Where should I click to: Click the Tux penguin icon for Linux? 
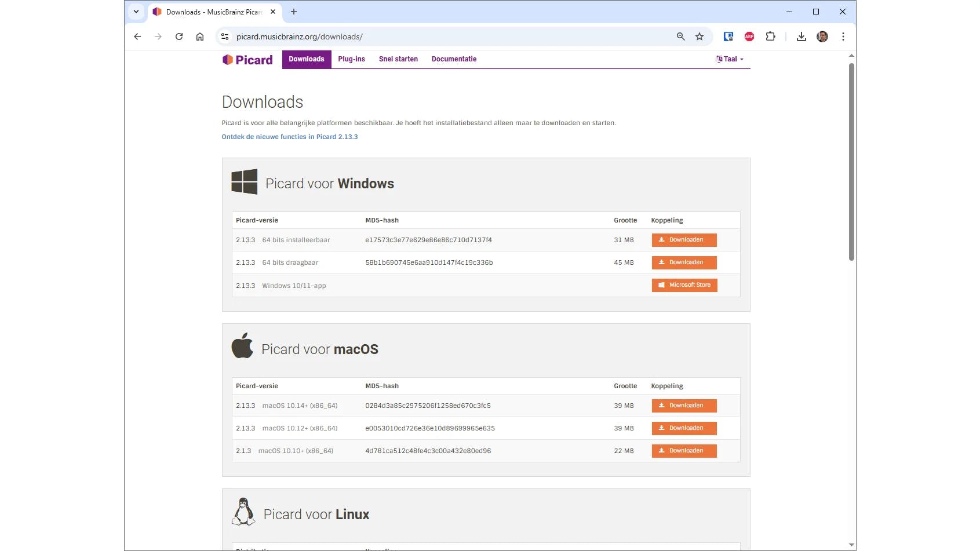(x=243, y=512)
